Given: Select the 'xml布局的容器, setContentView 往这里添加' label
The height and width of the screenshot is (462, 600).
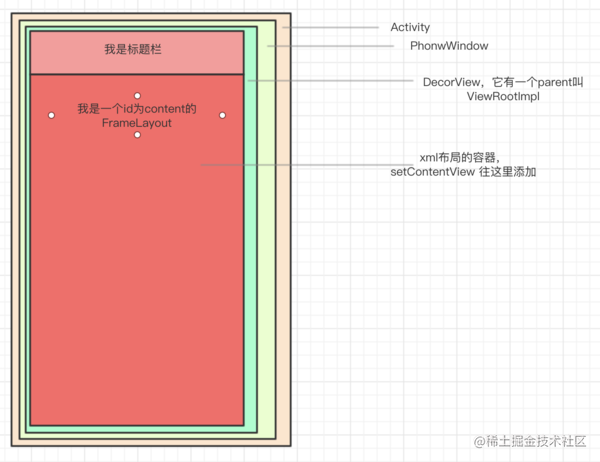Looking at the screenshot, I should (x=463, y=165).
